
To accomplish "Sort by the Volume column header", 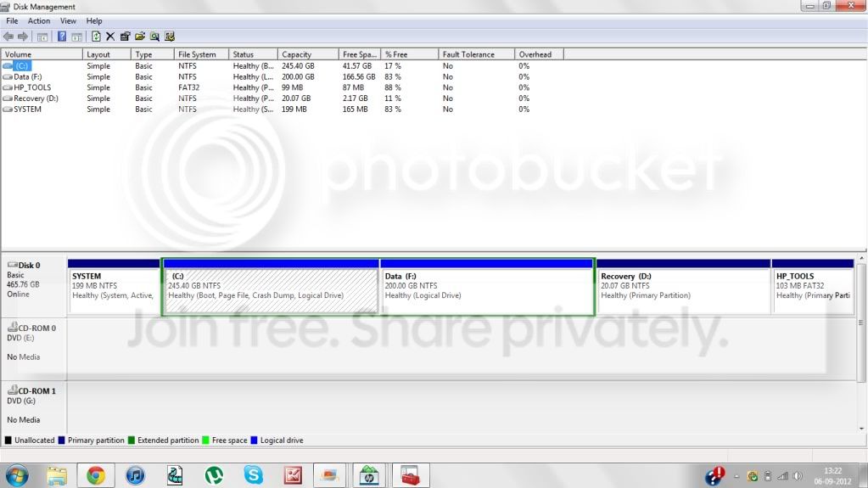I will (x=42, y=54).
